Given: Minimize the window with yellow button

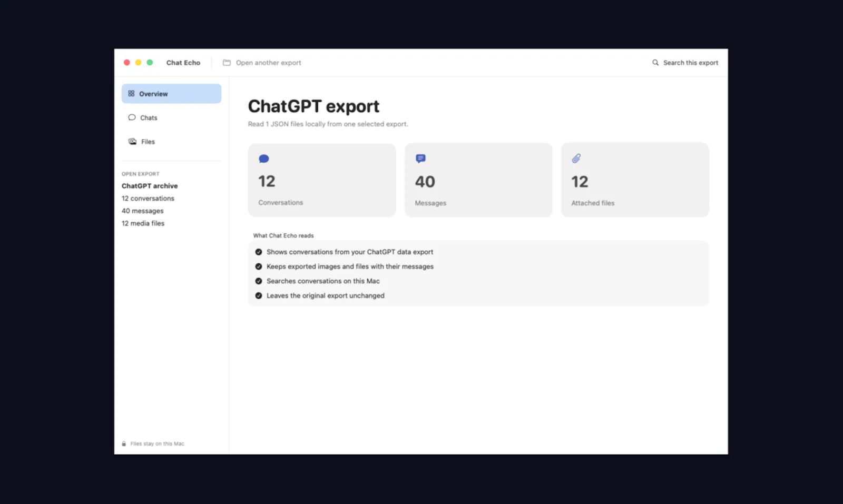Looking at the screenshot, I should (x=139, y=62).
